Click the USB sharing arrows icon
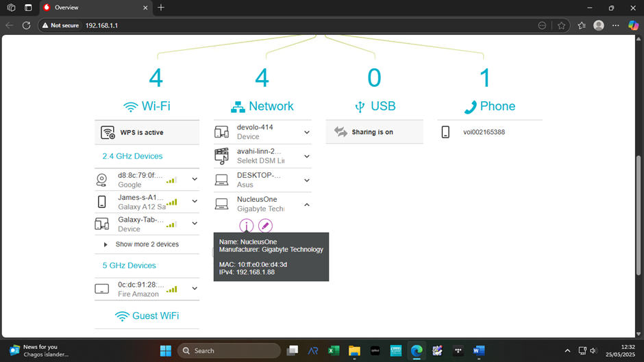Screen dimensions: 644x362 click(340, 132)
